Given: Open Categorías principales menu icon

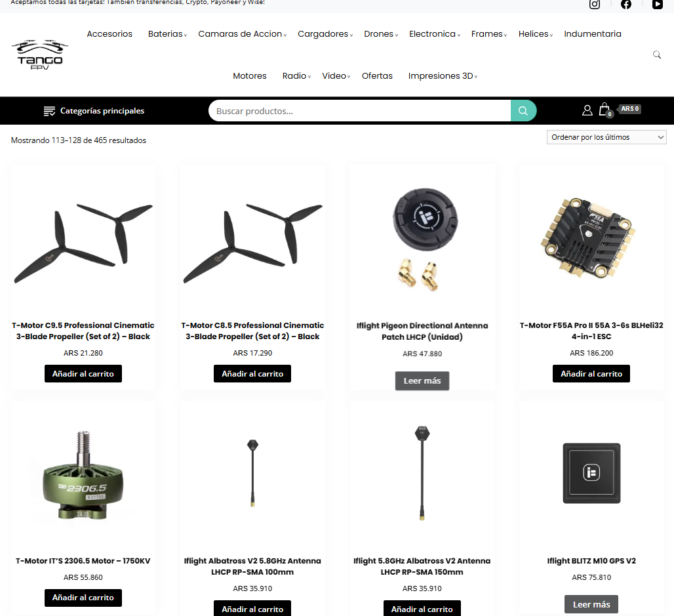Looking at the screenshot, I should point(49,111).
